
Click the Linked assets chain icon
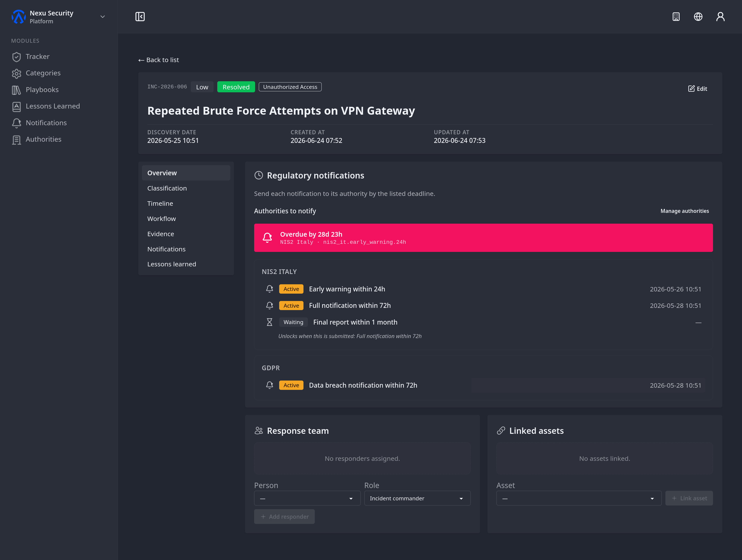pyautogui.click(x=501, y=431)
